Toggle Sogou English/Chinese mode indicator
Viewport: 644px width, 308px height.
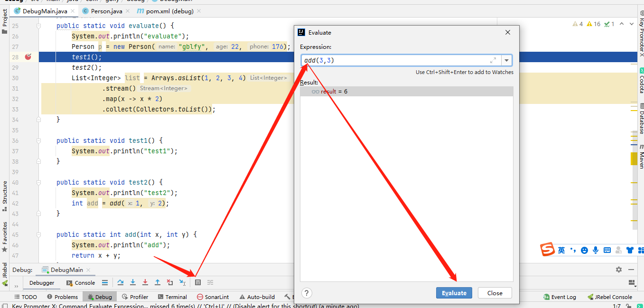point(561,250)
